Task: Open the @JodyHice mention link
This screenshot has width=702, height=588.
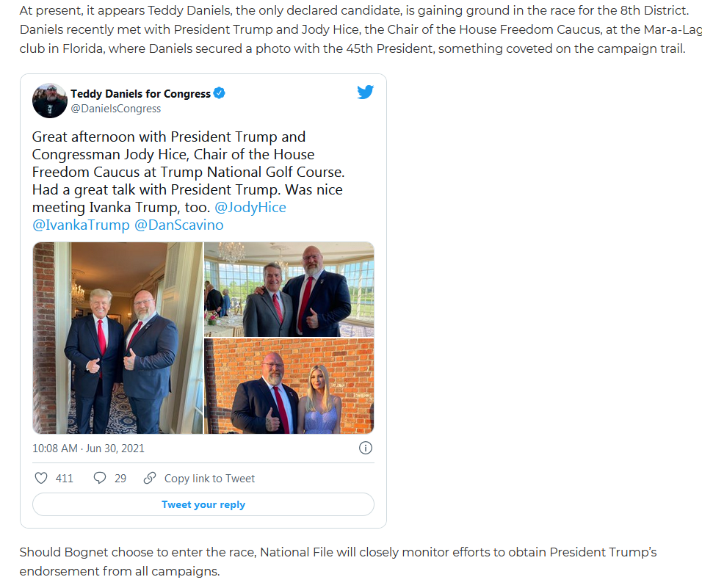Action: pos(250,207)
